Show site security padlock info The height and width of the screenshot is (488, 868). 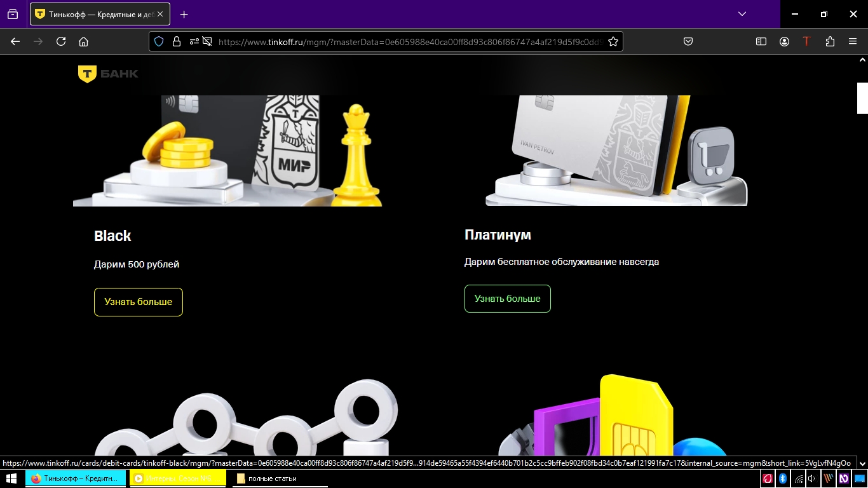point(177,41)
